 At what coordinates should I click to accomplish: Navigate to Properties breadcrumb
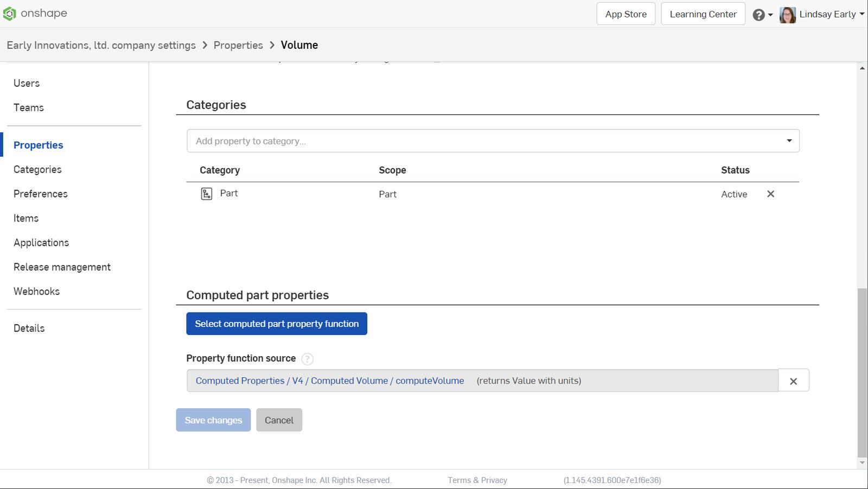click(x=238, y=45)
